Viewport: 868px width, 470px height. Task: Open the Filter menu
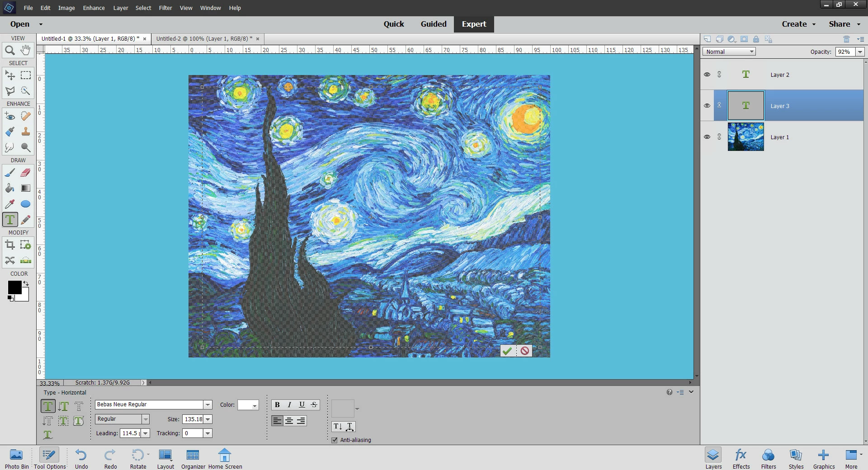click(x=165, y=8)
